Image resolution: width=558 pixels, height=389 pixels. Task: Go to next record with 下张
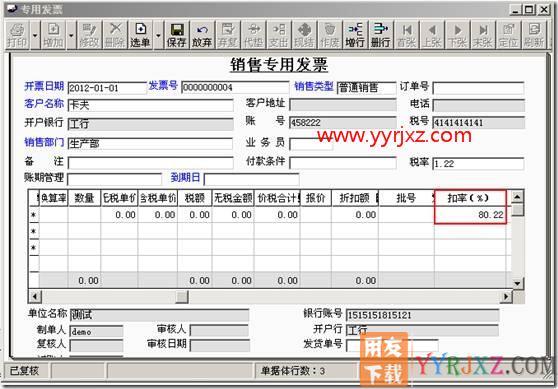pyautogui.click(x=457, y=35)
